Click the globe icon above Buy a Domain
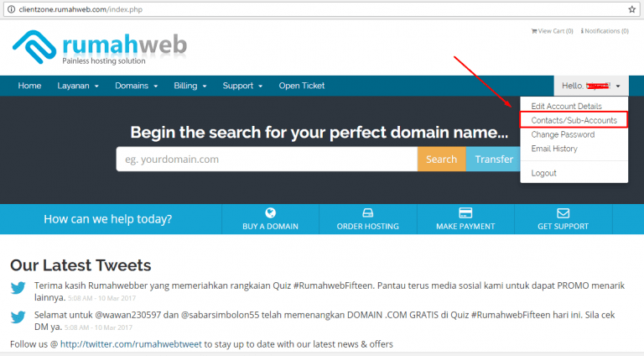The width and height of the screenshot is (644, 356). tap(270, 213)
